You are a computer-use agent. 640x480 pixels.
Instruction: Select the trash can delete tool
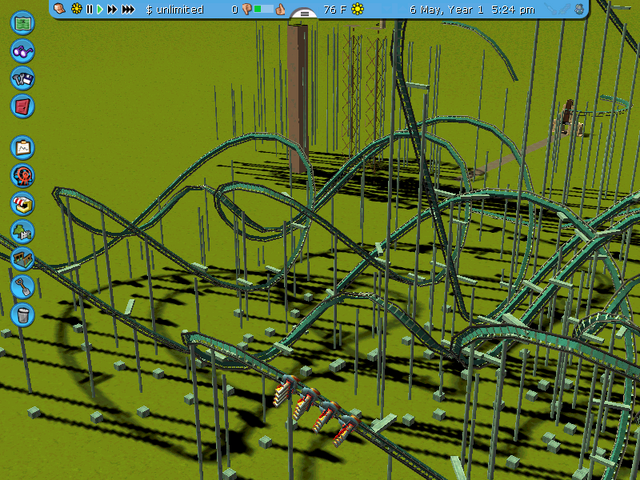click(22, 315)
